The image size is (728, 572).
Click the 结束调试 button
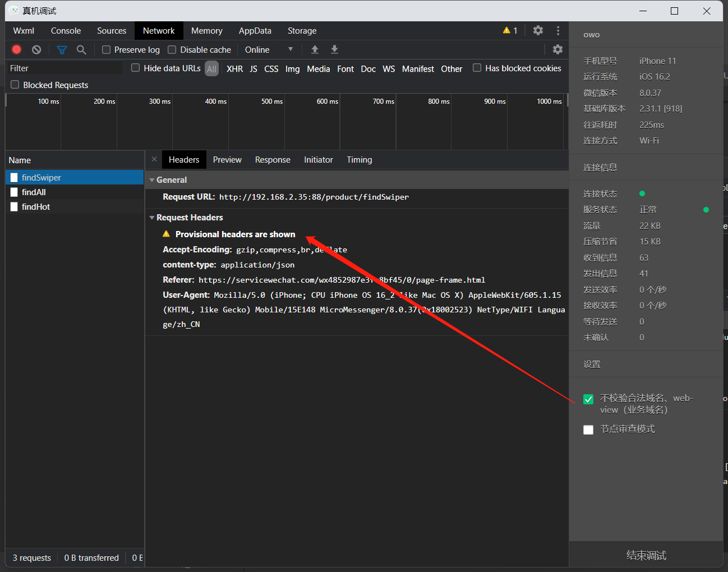point(646,556)
